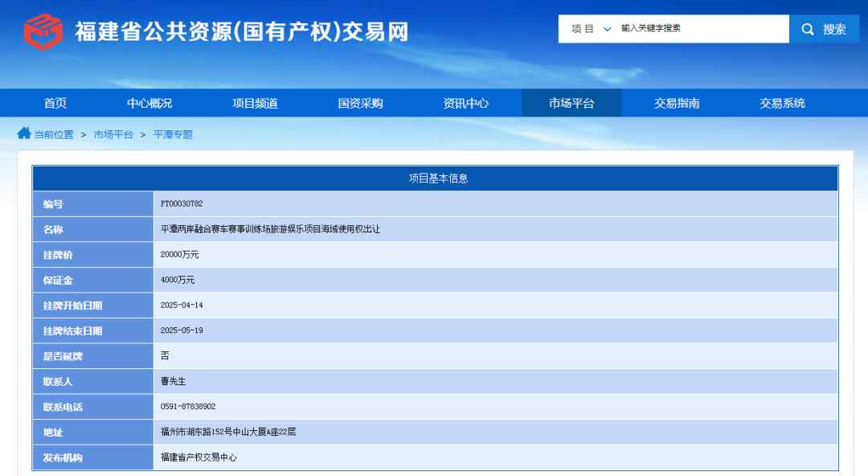
Task: Open 国资采购 in the nav bar
Action: pyautogui.click(x=360, y=103)
